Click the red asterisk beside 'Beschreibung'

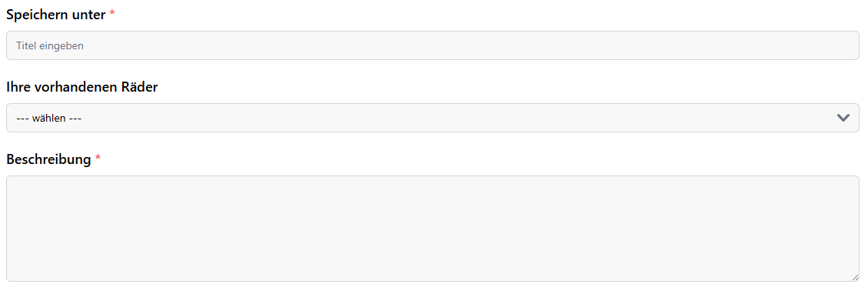click(98, 158)
